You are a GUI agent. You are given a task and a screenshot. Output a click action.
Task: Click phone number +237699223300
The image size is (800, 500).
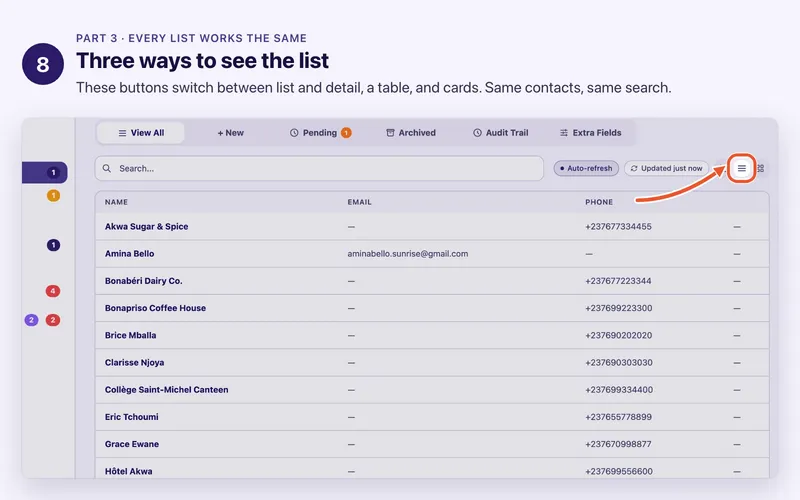(x=619, y=308)
